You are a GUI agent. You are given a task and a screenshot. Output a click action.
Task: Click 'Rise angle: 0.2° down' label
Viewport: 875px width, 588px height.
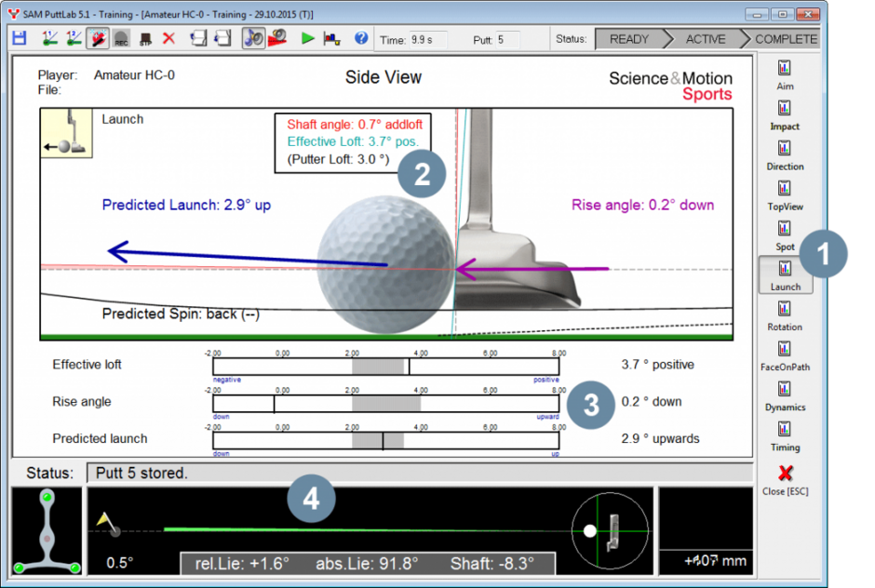643,205
